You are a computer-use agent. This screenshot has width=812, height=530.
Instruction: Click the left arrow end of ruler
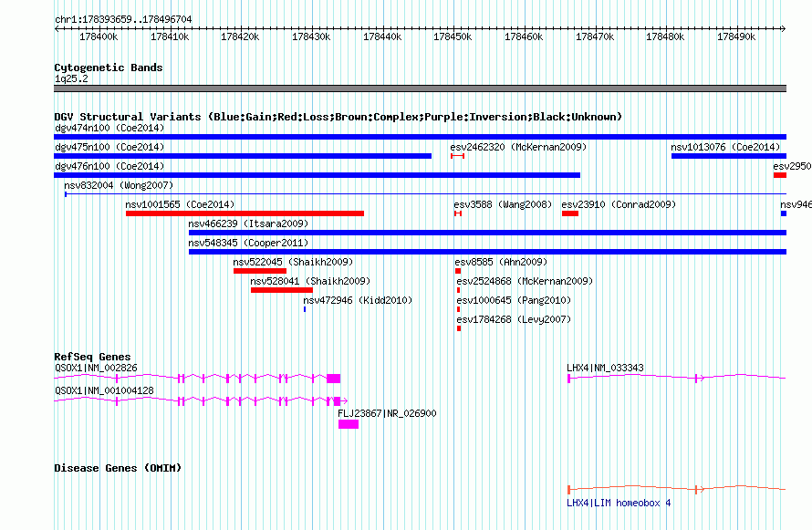[57, 29]
